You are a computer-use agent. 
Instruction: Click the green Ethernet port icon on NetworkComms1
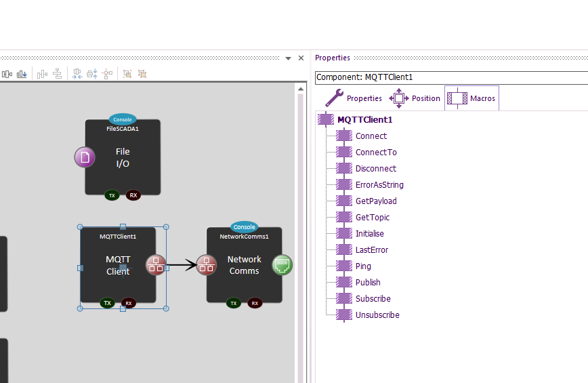(282, 265)
